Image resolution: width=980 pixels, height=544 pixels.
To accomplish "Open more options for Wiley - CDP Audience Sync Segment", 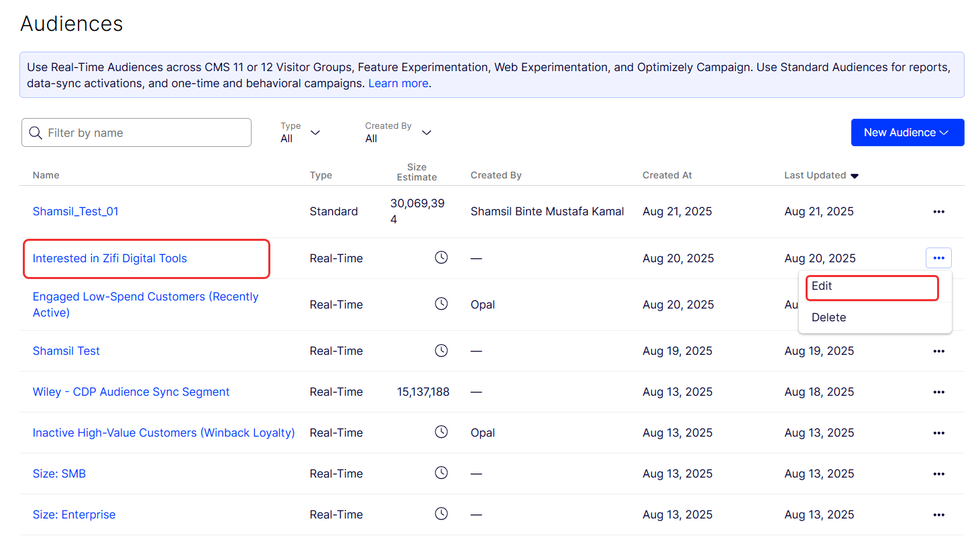I will click(938, 392).
